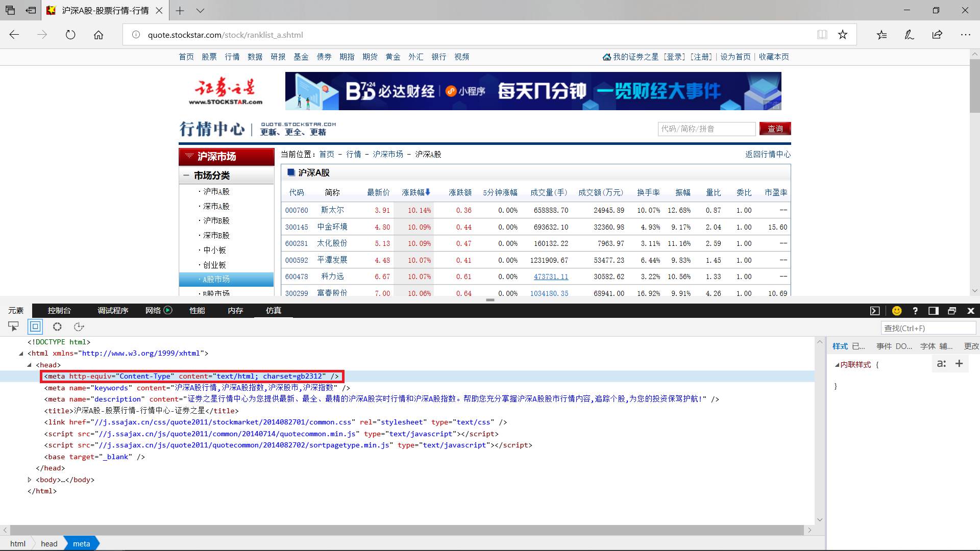Switch to the 调试程序 DevTools tab
Screen dimensions: 980x551
pos(113,310)
